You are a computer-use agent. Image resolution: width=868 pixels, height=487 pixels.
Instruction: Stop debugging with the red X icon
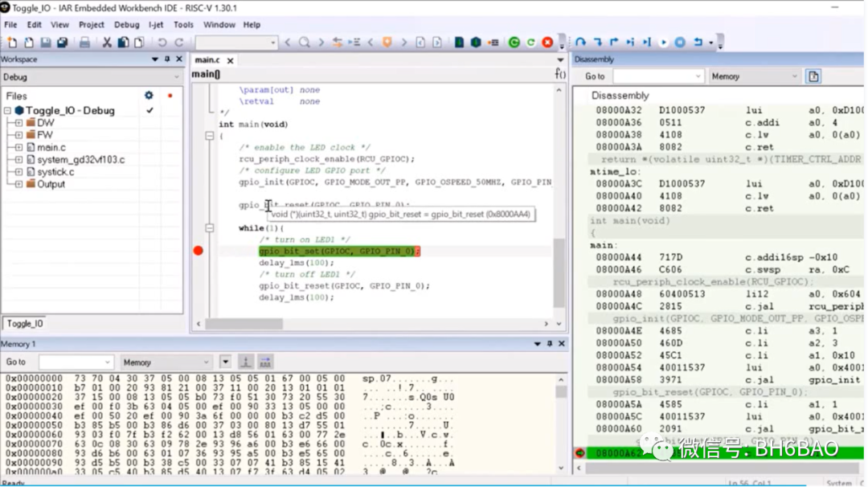click(x=547, y=42)
